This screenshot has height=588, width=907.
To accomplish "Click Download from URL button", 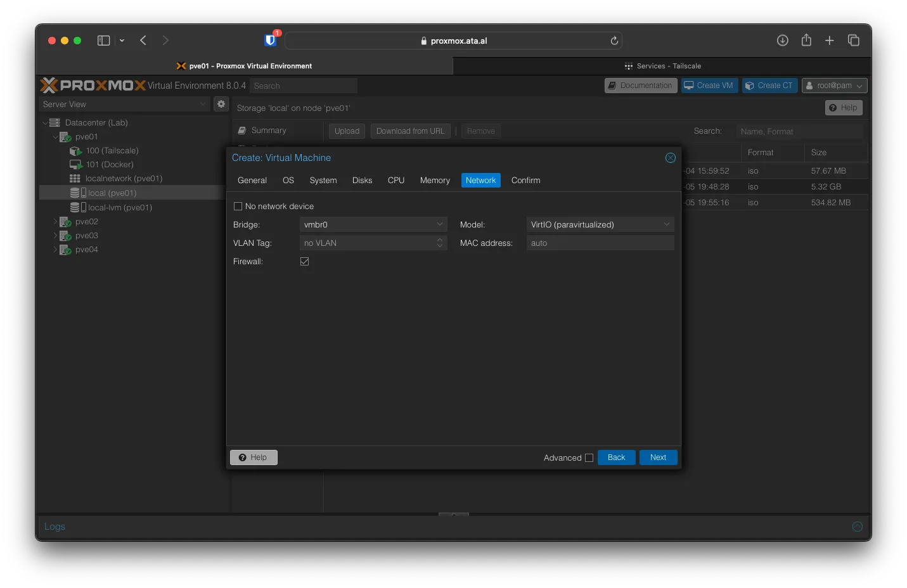I will (411, 131).
